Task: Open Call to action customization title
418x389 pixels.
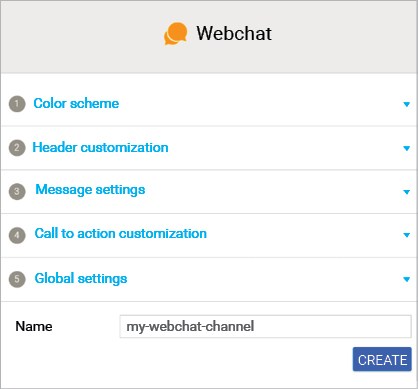Action: click(x=121, y=233)
